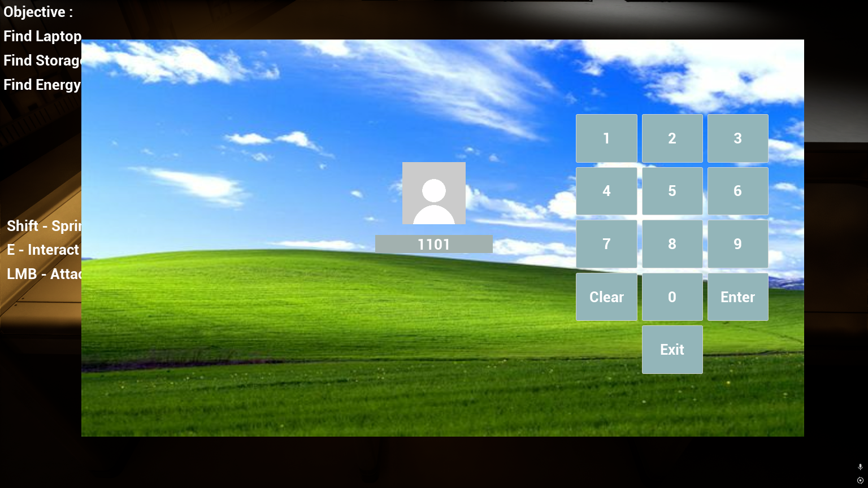Click the 'Objective :' heading text
Viewport: 868px width, 488px height.
38,12
